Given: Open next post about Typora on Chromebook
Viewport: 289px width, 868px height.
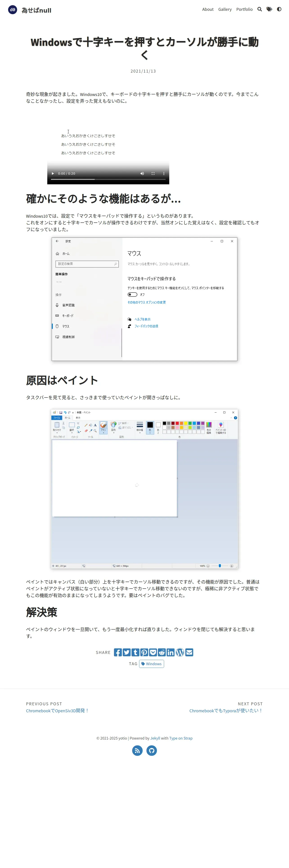Looking at the screenshot, I should tap(226, 711).
